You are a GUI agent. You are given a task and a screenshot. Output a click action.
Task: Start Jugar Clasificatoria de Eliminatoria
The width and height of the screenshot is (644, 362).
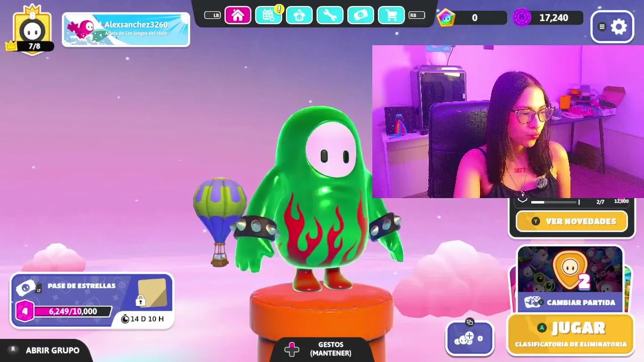571,334
